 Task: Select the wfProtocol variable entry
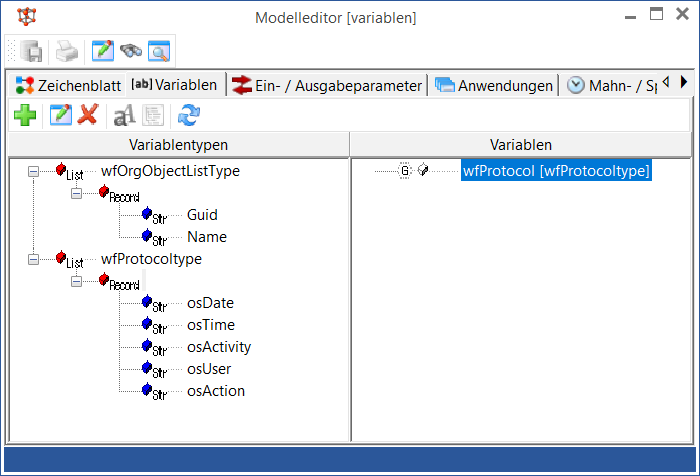(x=555, y=171)
